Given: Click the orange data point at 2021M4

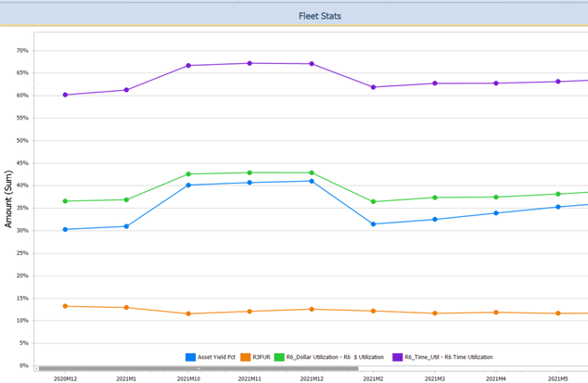Looking at the screenshot, I should coord(496,313).
